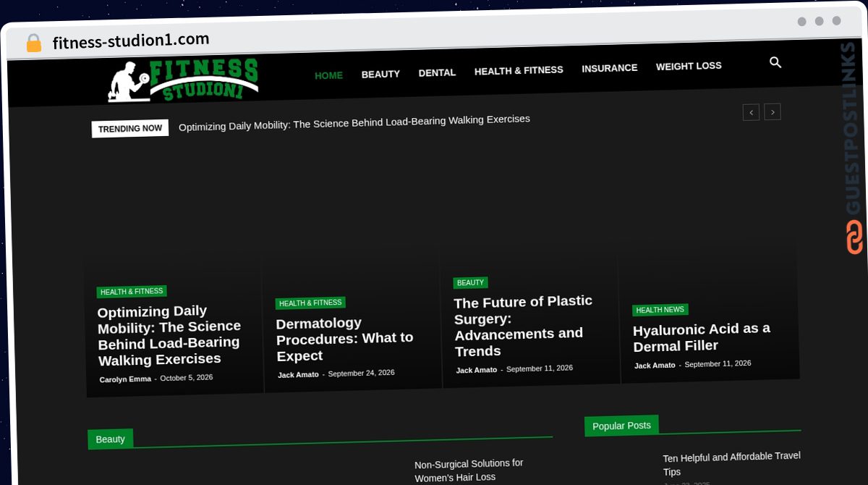Open Non-Surgical Solutions for Women's Hair Loss
868x485 pixels.
(469, 471)
